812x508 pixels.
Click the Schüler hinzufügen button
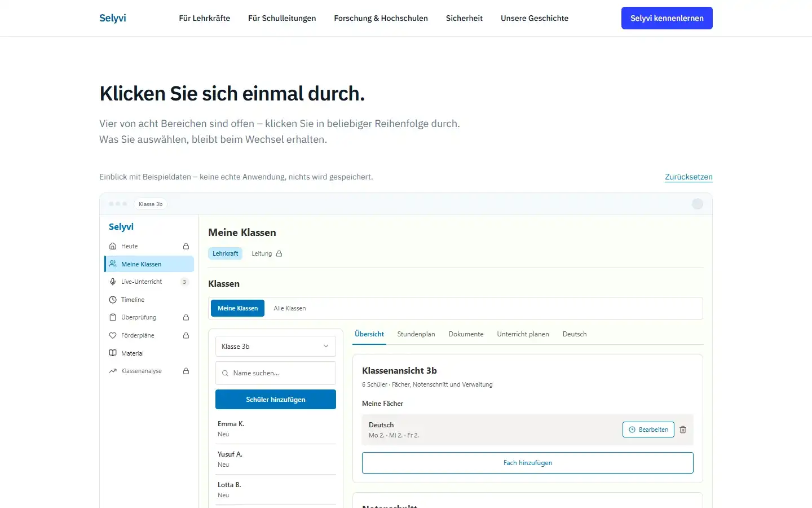pos(276,399)
